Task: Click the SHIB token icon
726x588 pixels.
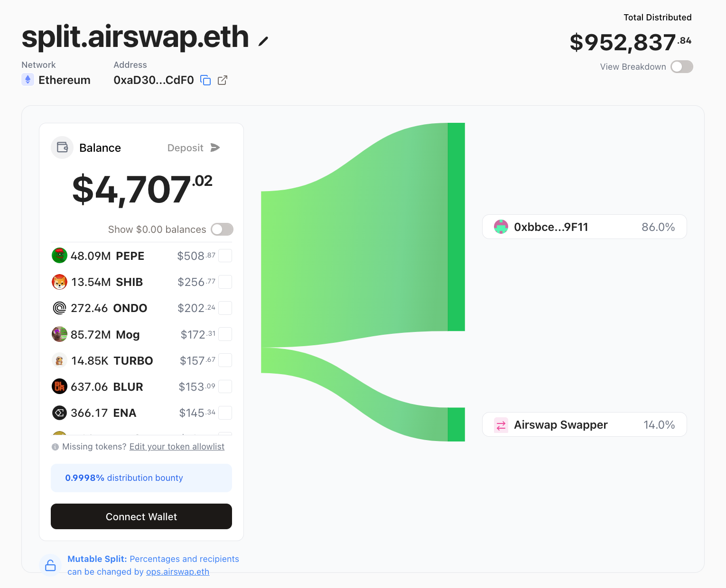Action: tap(59, 282)
